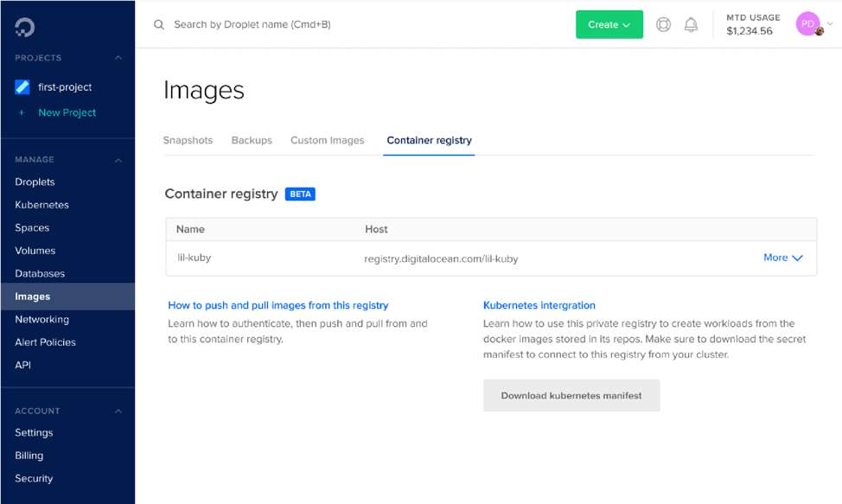Click the DigitalOcean logo icon
This screenshot has width=842, height=504.
click(24, 28)
